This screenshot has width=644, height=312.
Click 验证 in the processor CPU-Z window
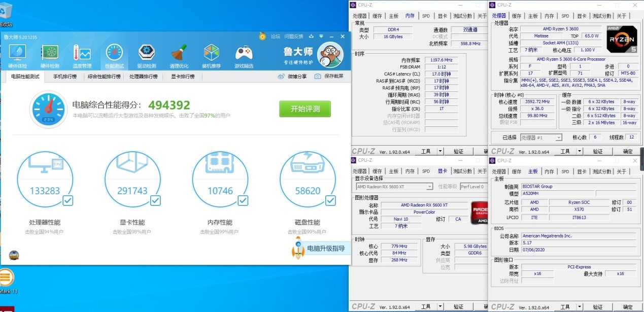597,151
